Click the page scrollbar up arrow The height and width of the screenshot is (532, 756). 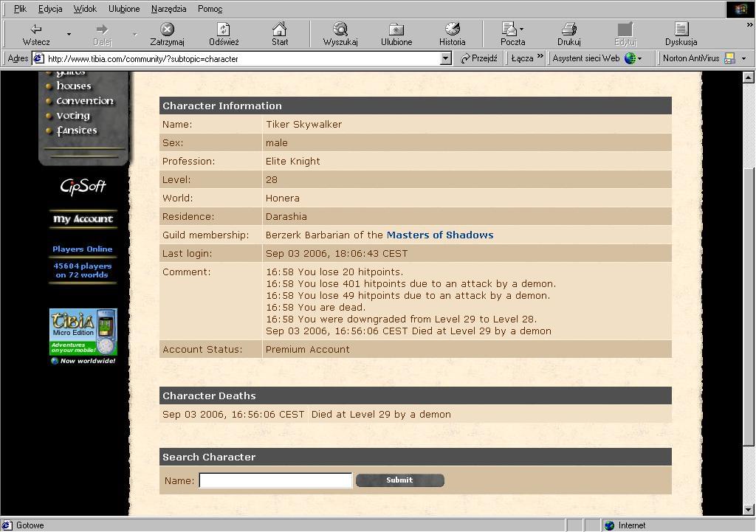point(749,77)
